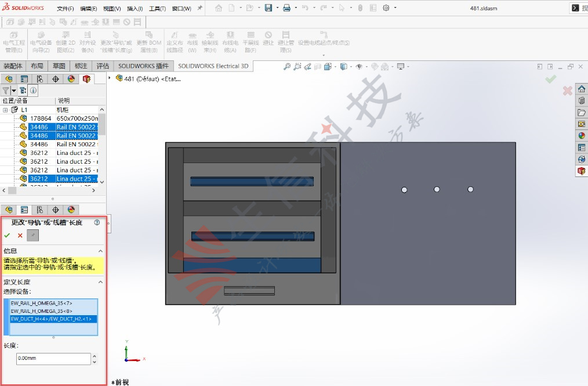Click the 位置/设备 column header
Viewport: 588px width, 386px height.
coord(15,100)
